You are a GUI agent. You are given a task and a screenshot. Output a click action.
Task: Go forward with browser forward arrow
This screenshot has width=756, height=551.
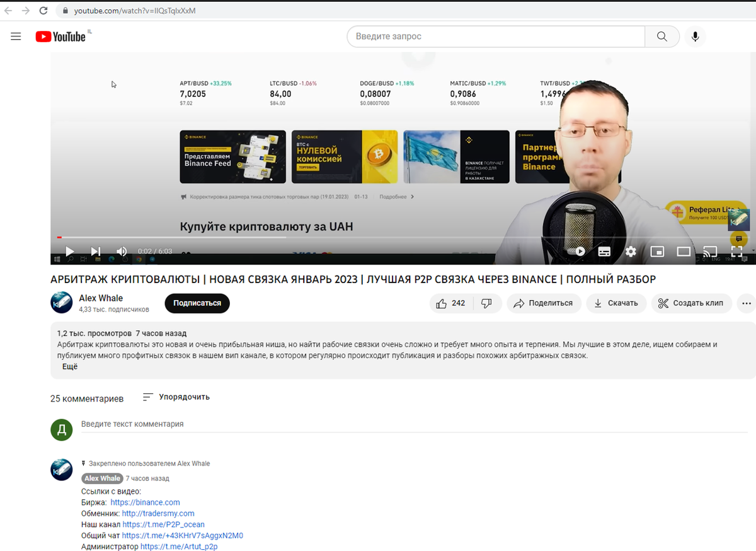coord(26,11)
